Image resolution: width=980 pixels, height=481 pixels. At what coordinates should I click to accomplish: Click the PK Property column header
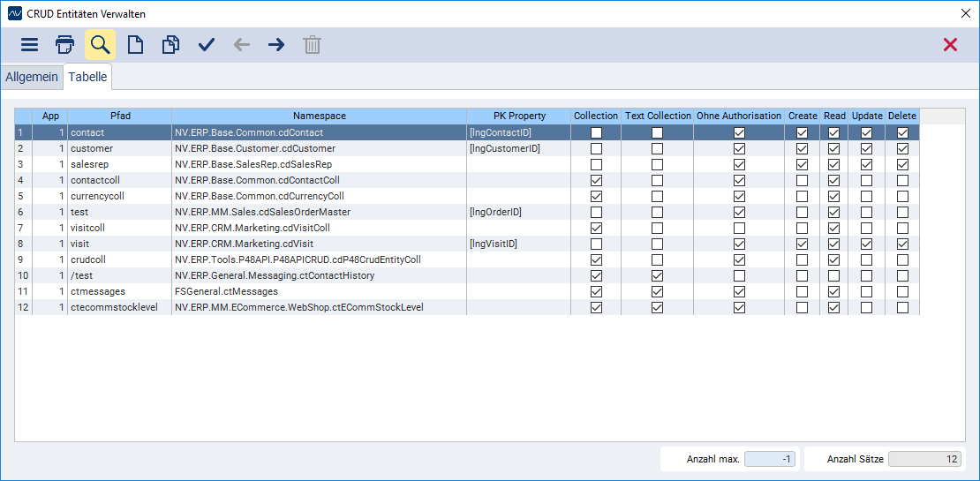point(518,116)
